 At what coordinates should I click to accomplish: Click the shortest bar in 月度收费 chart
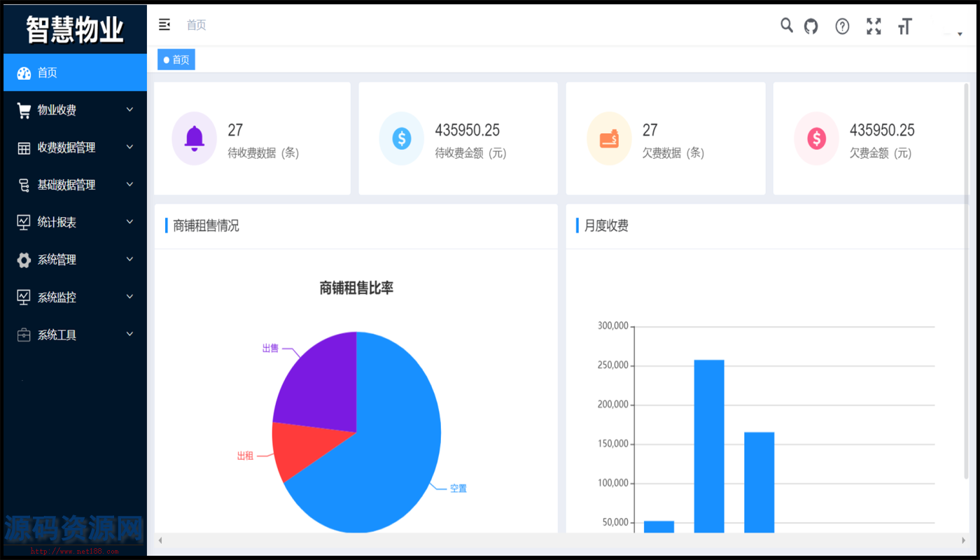(x=659, y=526)
